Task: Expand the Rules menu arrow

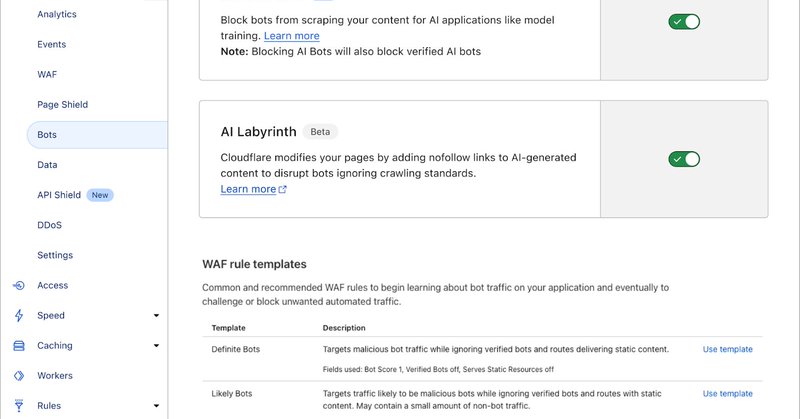Action: tap(156, 406)
